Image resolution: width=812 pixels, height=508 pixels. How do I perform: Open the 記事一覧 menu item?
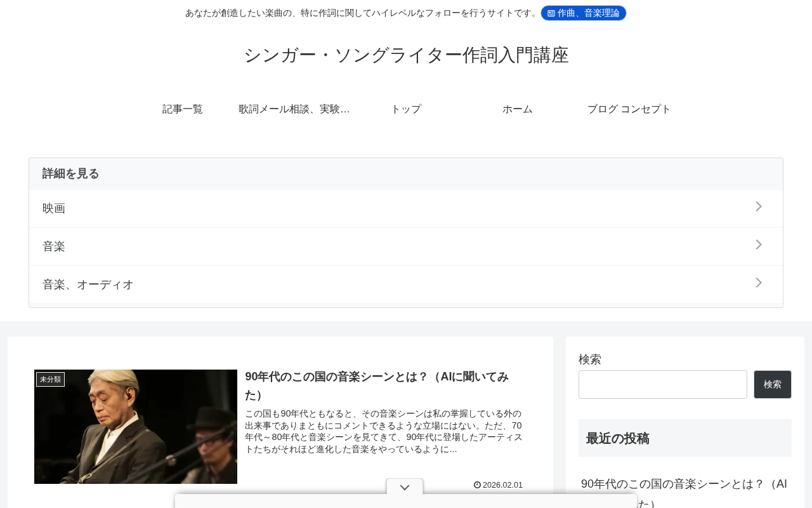click(183, 109)
